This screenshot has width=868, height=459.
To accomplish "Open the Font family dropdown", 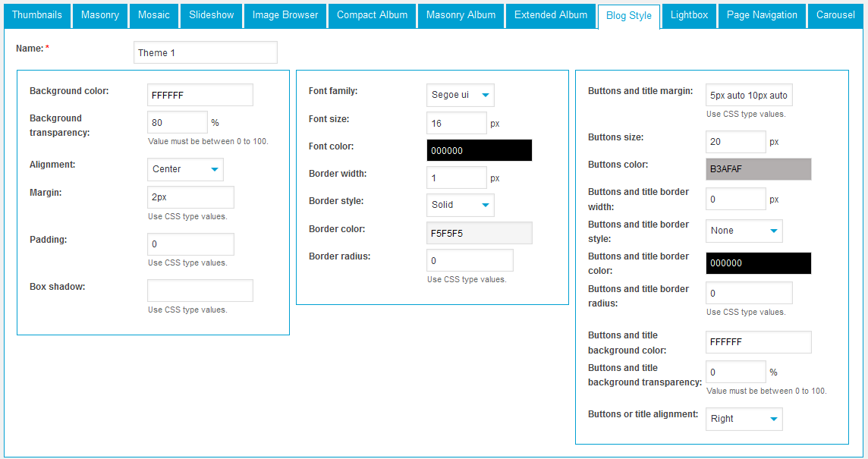I will [x=460, y=95].
